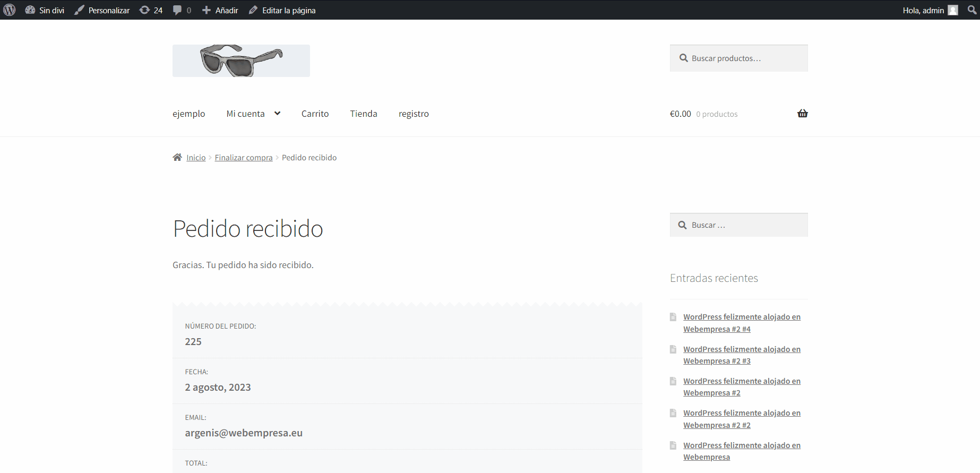Click the Editar la página pencil
Viewport: 980px width, 473px height.
254,10
